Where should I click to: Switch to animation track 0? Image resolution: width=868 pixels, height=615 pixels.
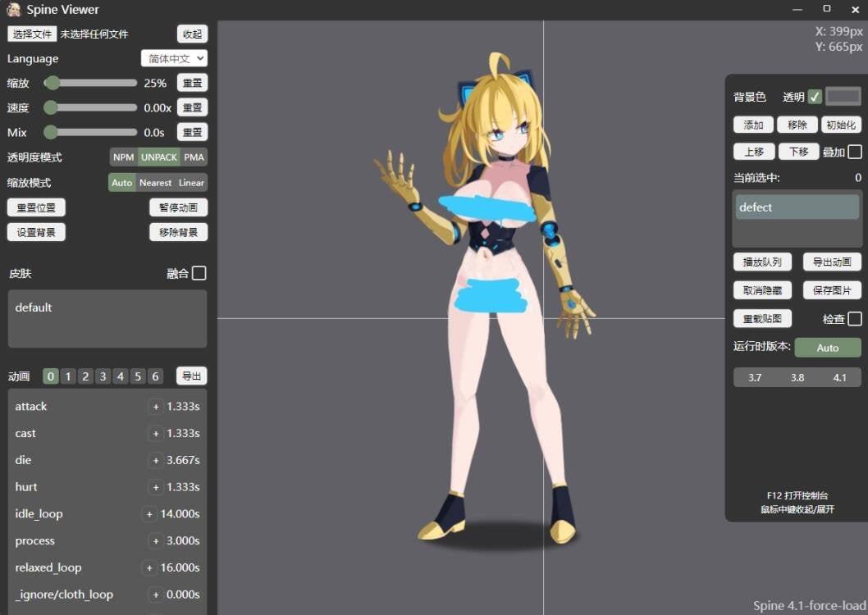pyautogui.click(x=50, y=376)
